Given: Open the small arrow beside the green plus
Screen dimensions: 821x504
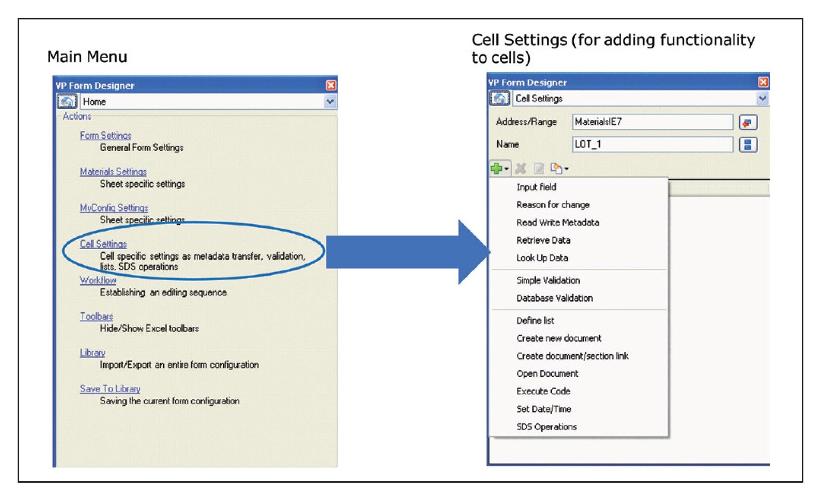Looking at the screenshot, I should coord(507,169).
